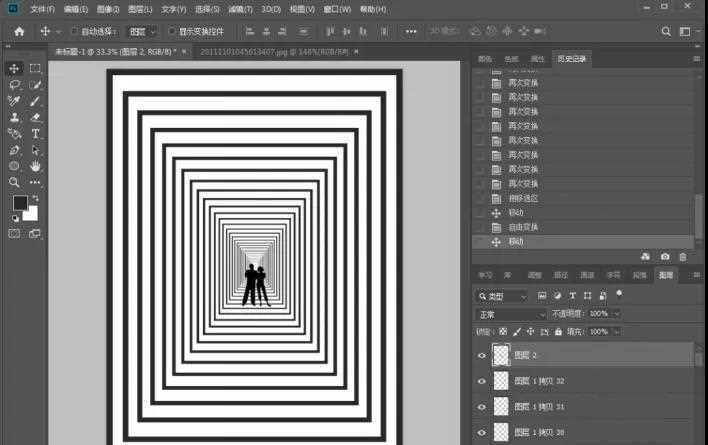Delete current history state trash icon
Image resolution: width=708 pixels, height=445 pixels.
pos(683,257)
